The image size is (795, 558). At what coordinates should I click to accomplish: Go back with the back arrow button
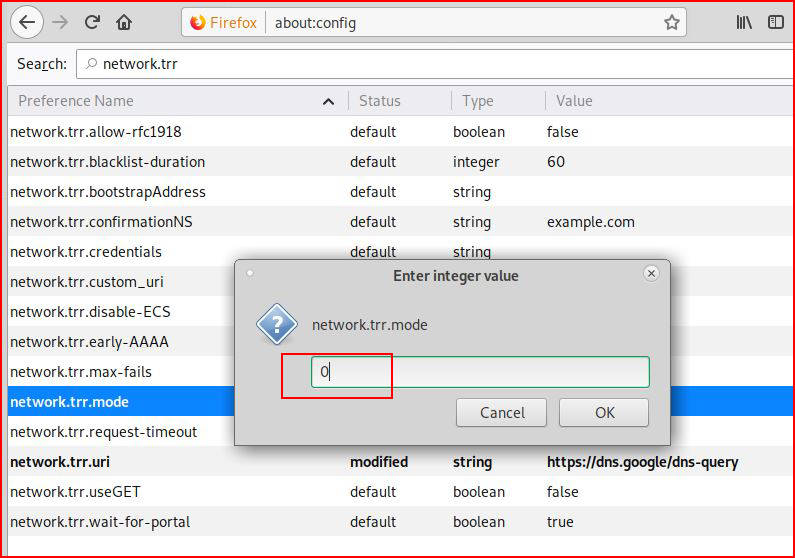coord(27,22)
